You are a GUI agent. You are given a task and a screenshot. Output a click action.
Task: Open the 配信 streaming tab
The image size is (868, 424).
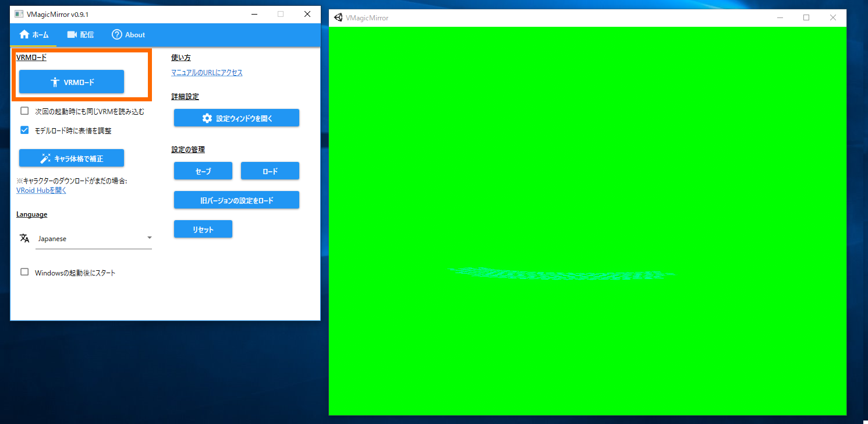(x=80, y=35)
